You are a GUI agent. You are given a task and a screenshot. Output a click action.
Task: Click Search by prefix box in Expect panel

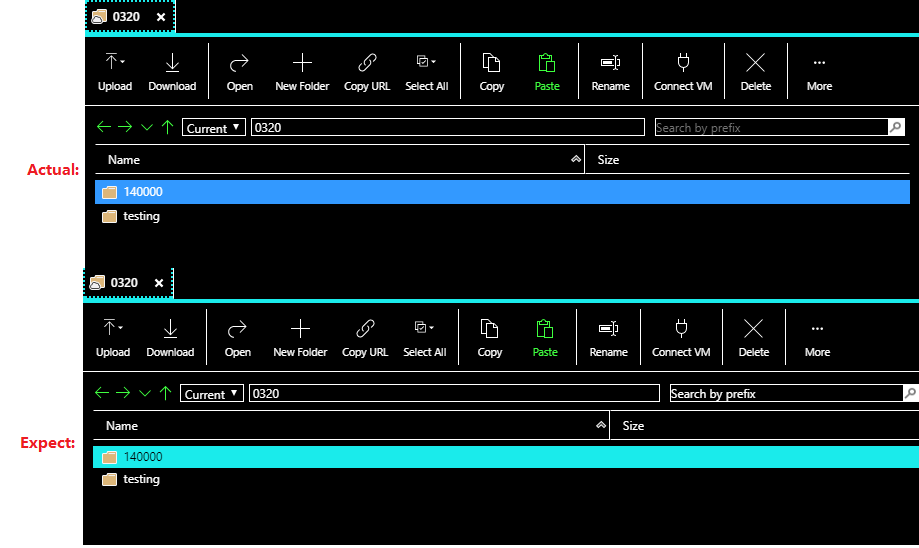point(787,393)
